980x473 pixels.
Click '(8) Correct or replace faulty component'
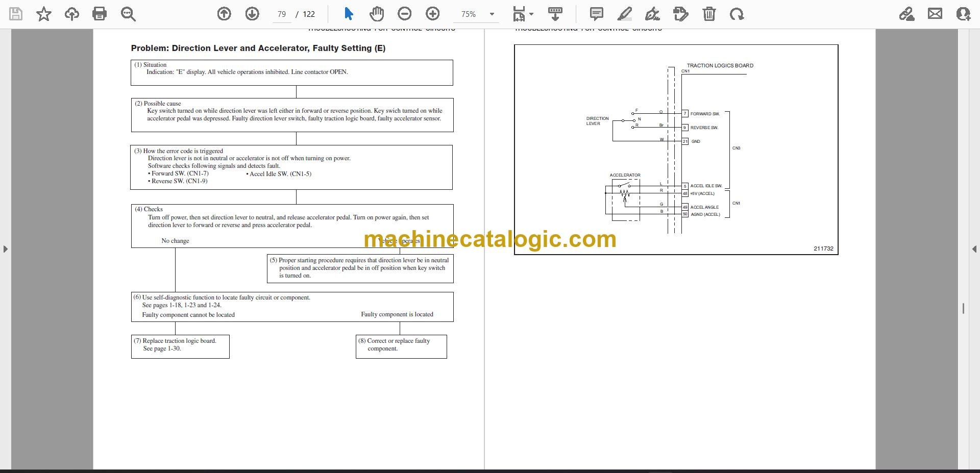(x=401, y=346)
